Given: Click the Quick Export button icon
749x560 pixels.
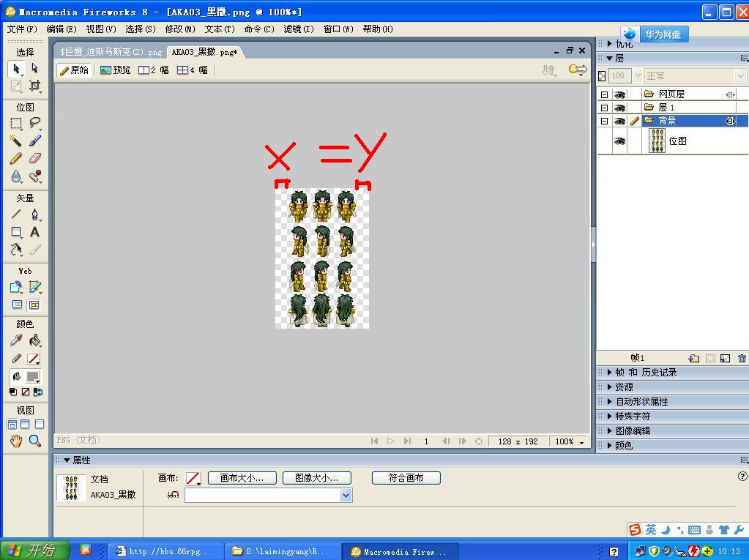Looking at the screenshot, I should pos(577,70).
